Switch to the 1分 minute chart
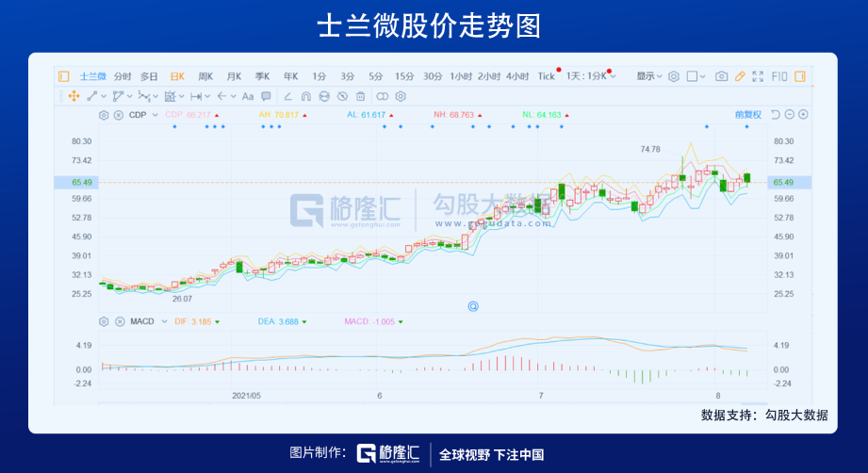The height and width of the screenshot is (473, 868). point(319,76)
